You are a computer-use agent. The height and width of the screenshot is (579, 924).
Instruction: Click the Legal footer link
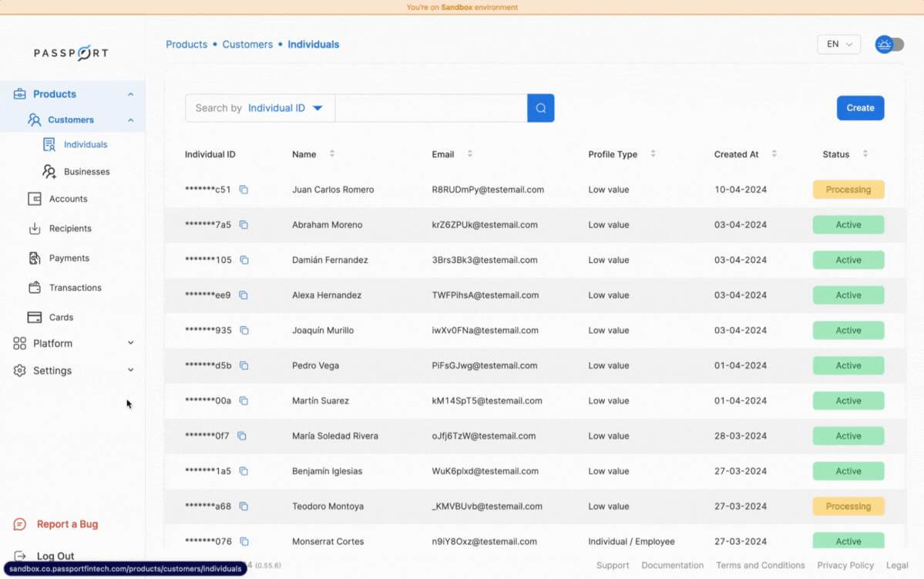[897, 565]
